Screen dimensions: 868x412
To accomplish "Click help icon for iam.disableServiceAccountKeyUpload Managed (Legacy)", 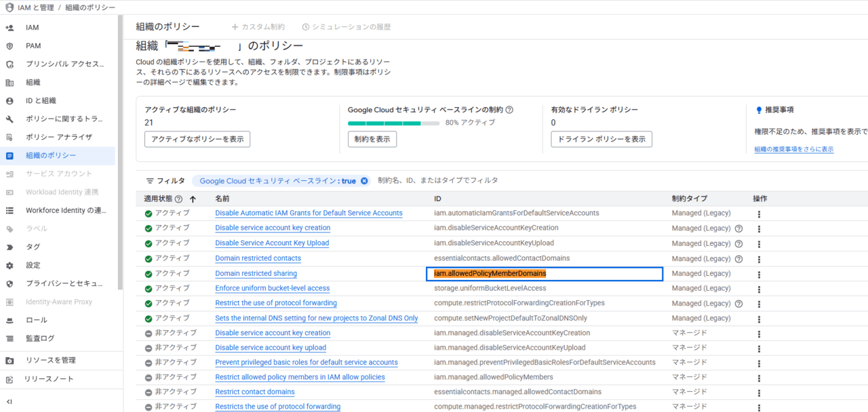I will pos(738,243).
